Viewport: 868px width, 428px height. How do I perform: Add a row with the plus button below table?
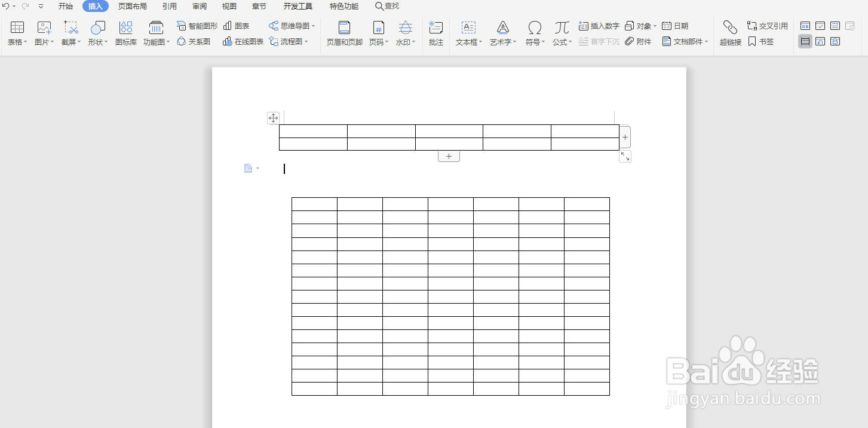tap(449, 156)
